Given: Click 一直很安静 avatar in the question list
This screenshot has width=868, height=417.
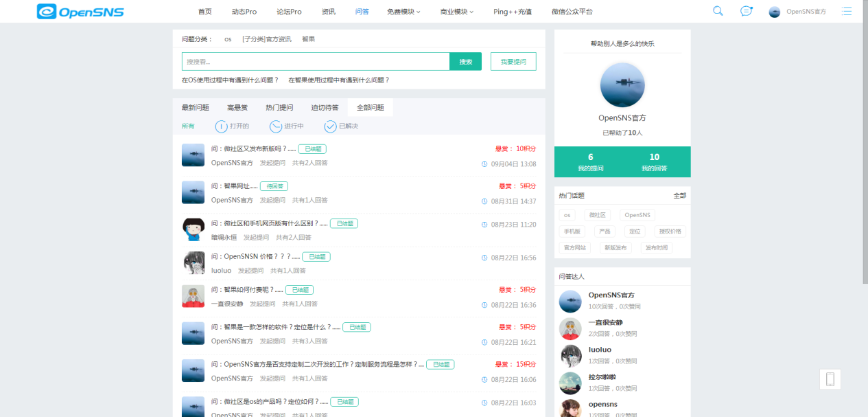Looking at the screenshot, I should (x=193, y=296).
